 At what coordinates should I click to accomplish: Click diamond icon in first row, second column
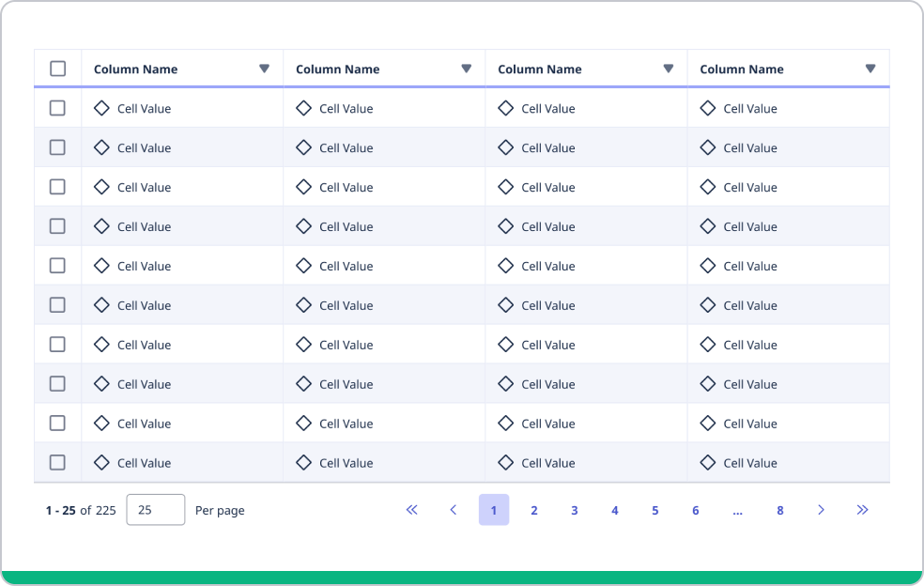pyautogui.click(x=304, y=108)
